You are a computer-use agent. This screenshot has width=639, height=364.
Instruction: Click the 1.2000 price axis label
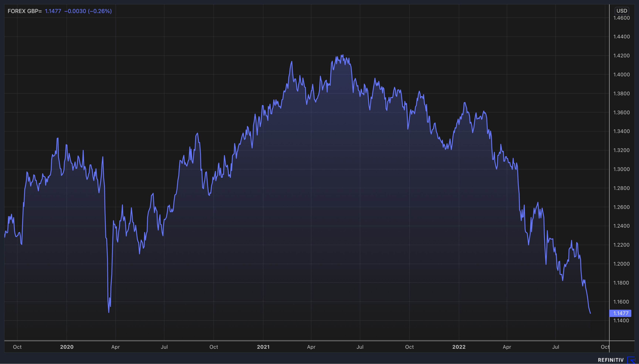pos(621,264)
